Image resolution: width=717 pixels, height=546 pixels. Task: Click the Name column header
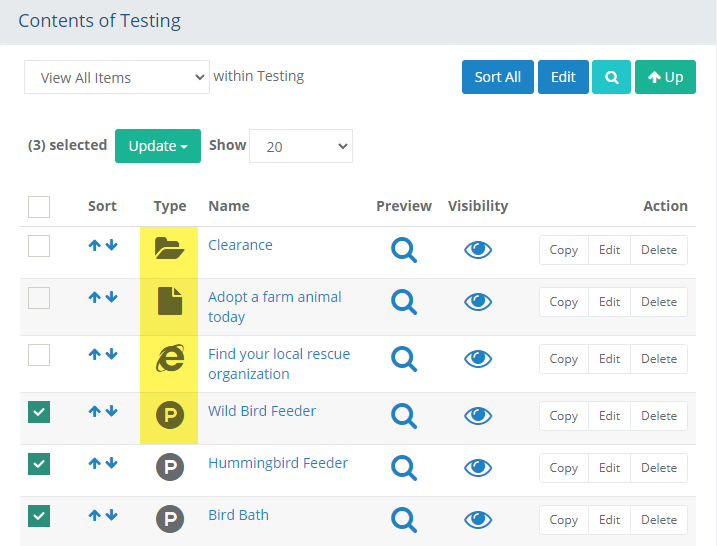point(229,206)
